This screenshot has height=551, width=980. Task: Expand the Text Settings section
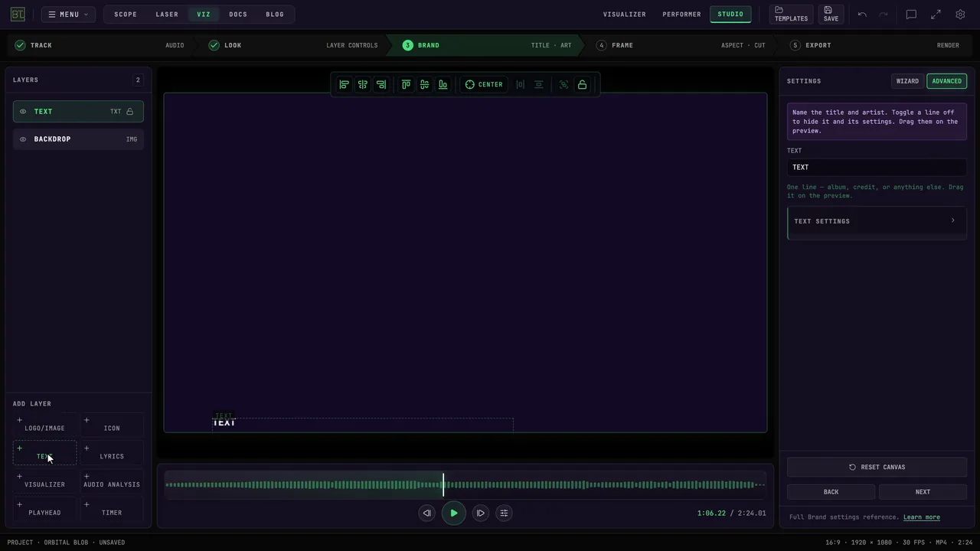click(x=877, y=222)
